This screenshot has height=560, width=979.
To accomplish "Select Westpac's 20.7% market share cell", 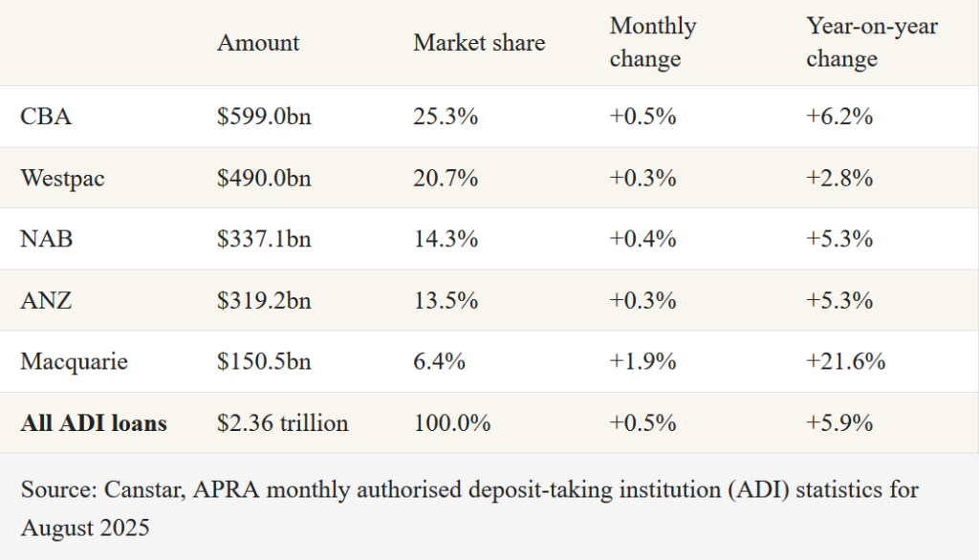I will pyautogui.click(x=446, y=178).
